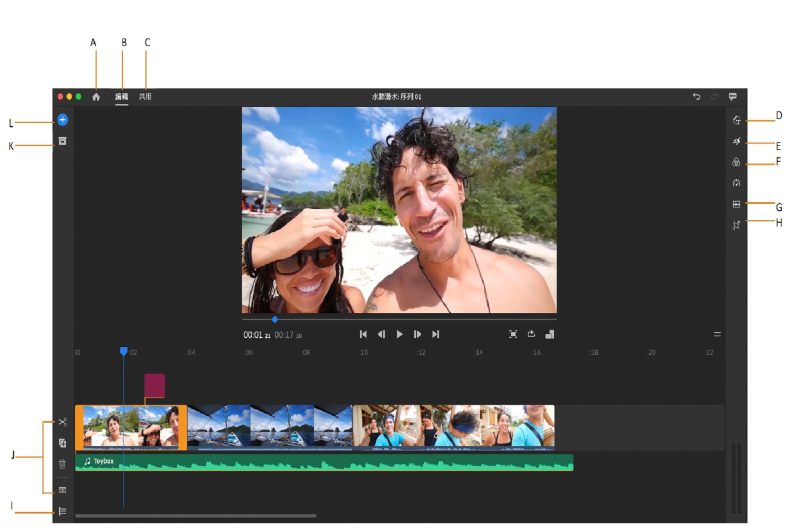This screenshot has height=532, width=793.
Task: Select the Toybox audio clip
Action: [324, 463]
